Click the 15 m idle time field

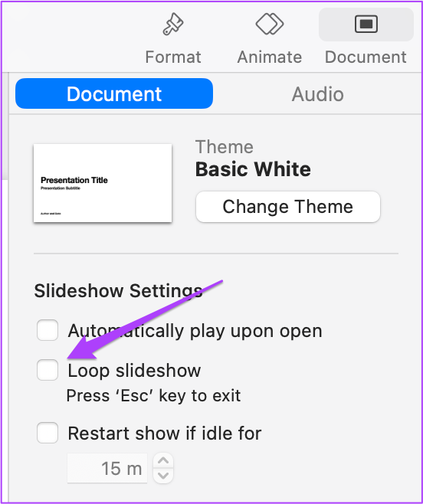pyautogui.click(x=107, y=468)
